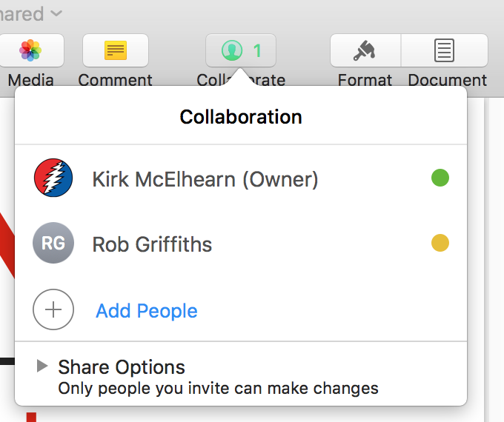Click the Document toolbar label

448,80
